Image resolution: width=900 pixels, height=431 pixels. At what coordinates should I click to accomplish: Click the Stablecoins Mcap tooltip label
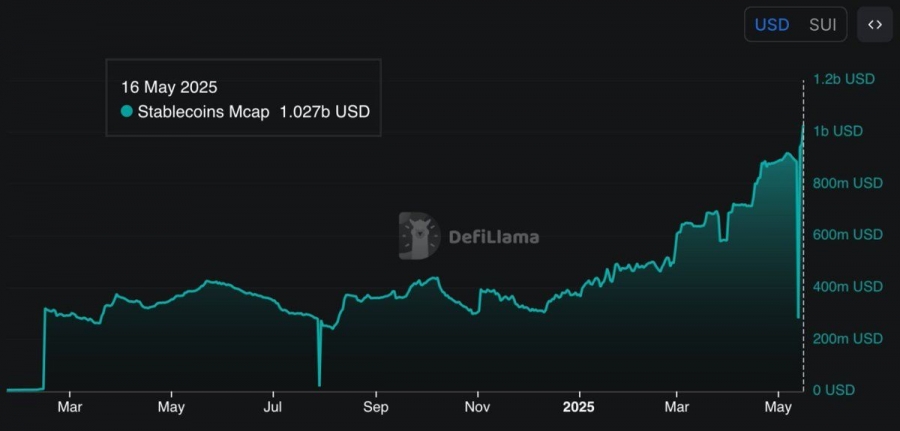click(203, 112)
